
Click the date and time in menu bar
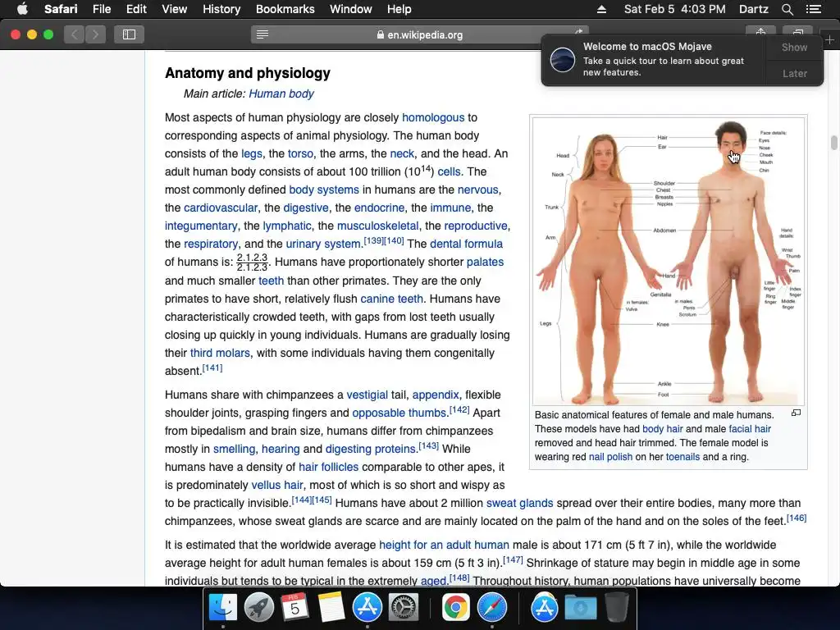tap(674, 9)
